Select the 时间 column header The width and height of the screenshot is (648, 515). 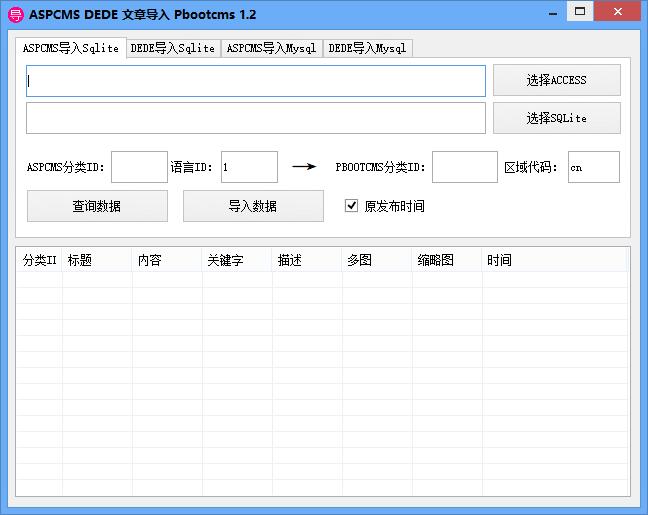coord(555,260)
